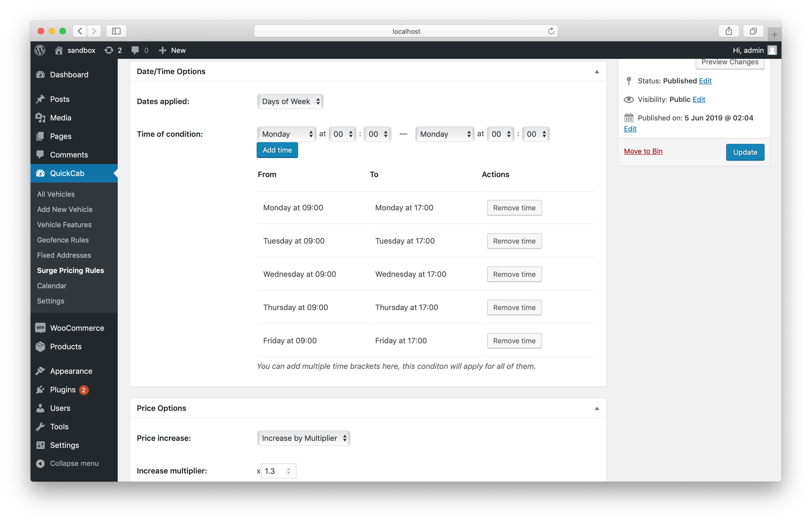This screenshot has width=812, height=522.
Task: Edit the Public visibility link
Action: pyautogui.click(x=698, y=99)
